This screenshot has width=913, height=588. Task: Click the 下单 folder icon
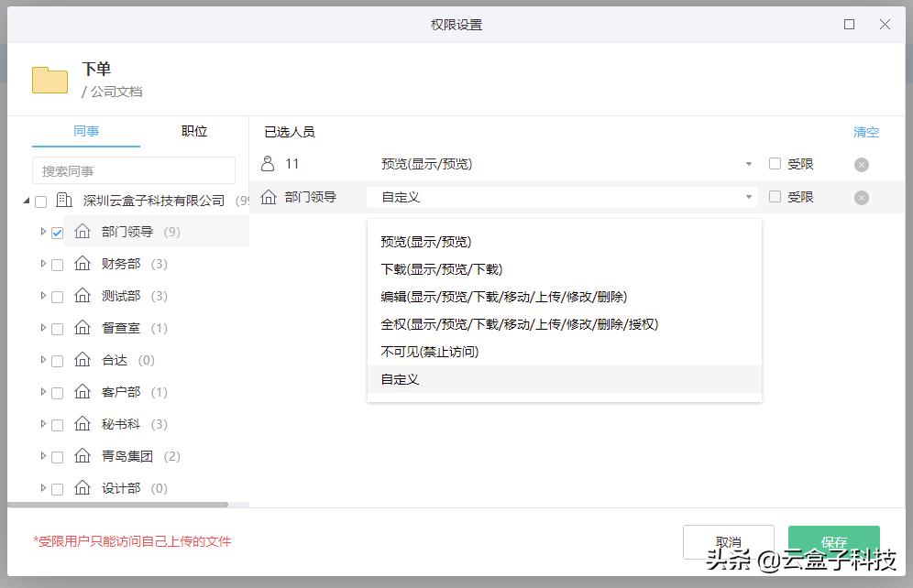coord(49,80)
